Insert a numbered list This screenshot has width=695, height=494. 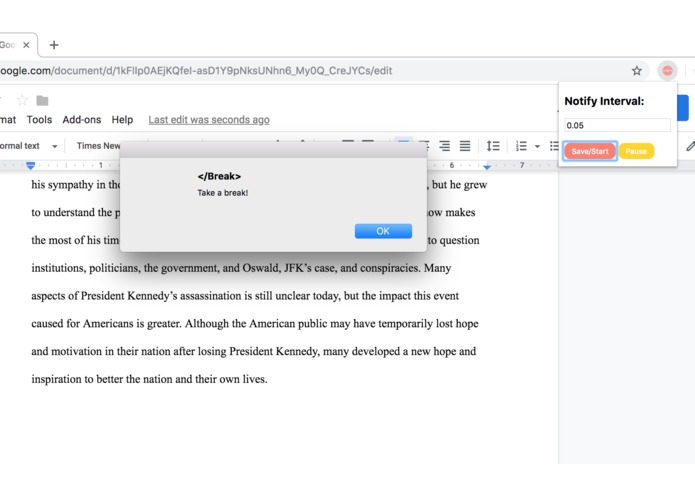(521, 146)
